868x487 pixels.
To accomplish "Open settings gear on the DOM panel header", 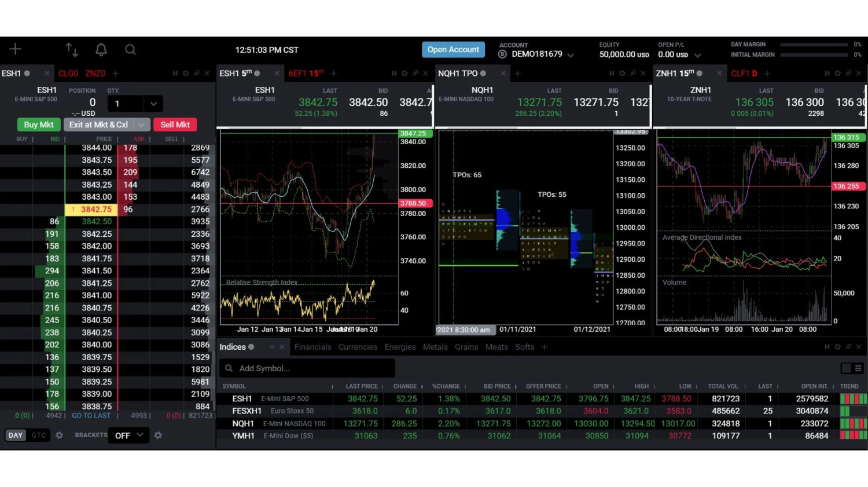I will click(x=185, y=73).
